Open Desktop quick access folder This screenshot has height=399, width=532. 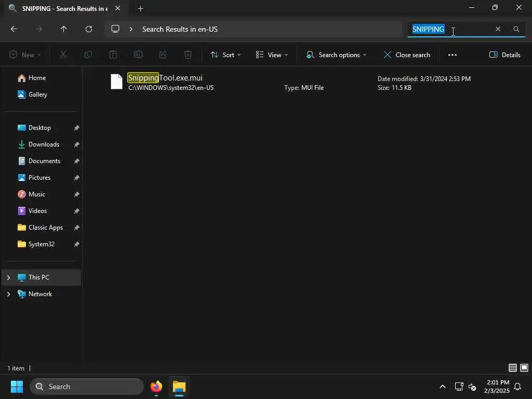coord(39,128)
